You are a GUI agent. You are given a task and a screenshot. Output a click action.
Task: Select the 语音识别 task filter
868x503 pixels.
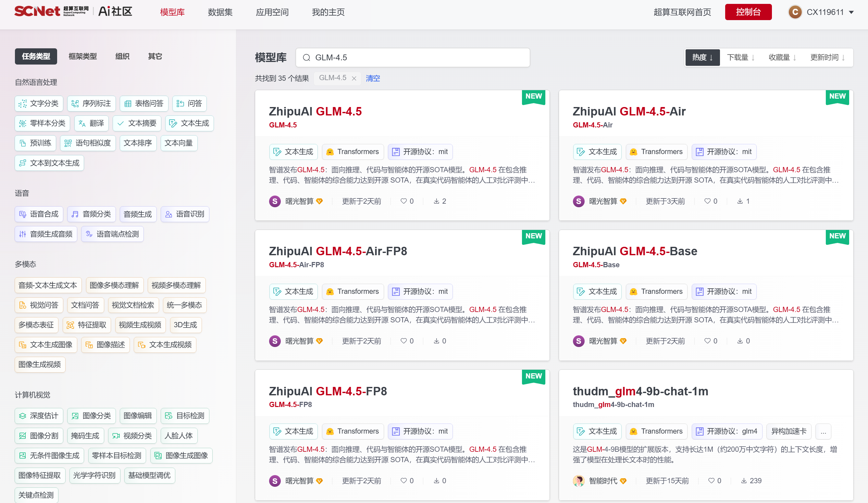tap(185, 214)
